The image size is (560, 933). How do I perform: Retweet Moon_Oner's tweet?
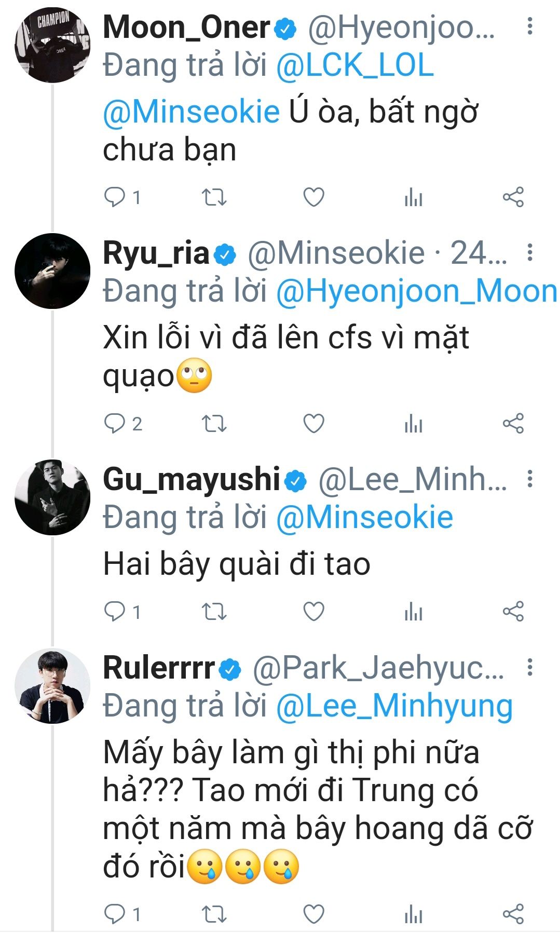pyautogui.click(x=214, y=197)
